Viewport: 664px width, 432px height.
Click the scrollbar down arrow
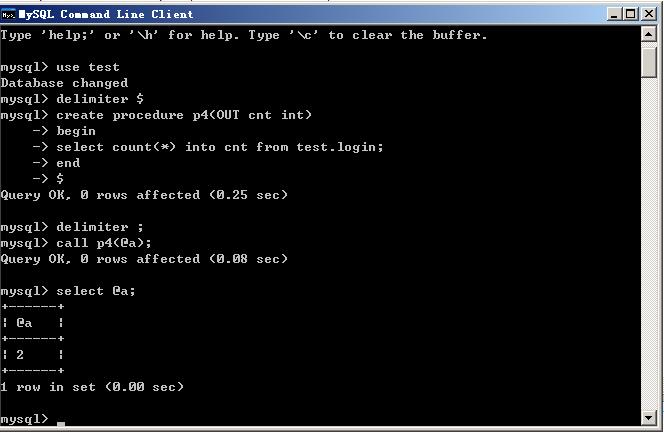coord(648,418)
